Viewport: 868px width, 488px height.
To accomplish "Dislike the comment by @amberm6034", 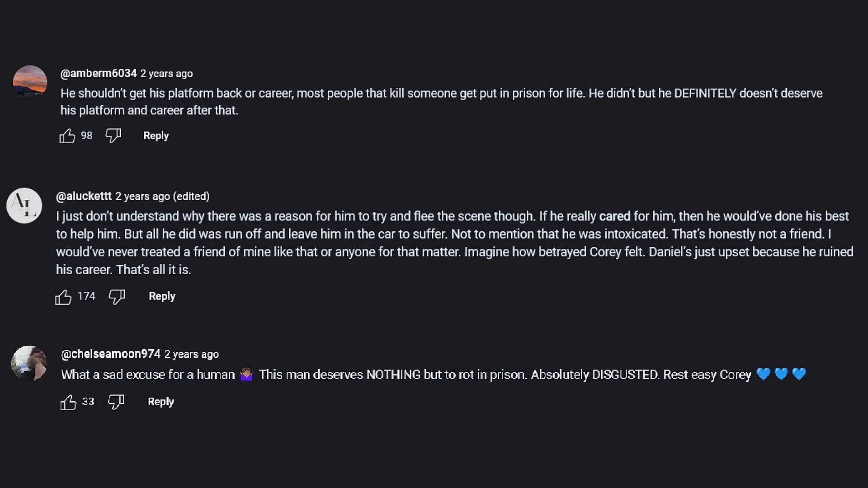I will (x=113, y=135).
